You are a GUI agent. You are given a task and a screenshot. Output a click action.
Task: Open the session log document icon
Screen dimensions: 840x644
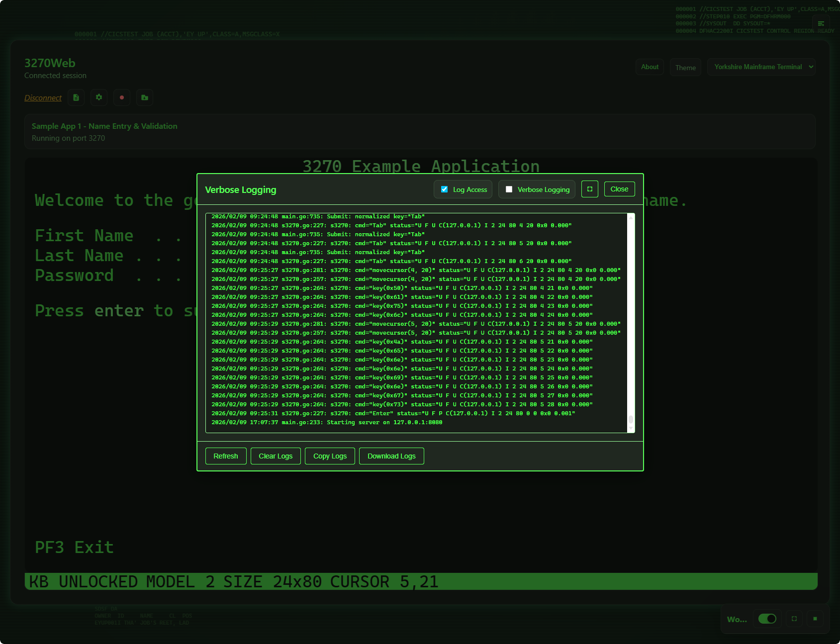[76, 97]
